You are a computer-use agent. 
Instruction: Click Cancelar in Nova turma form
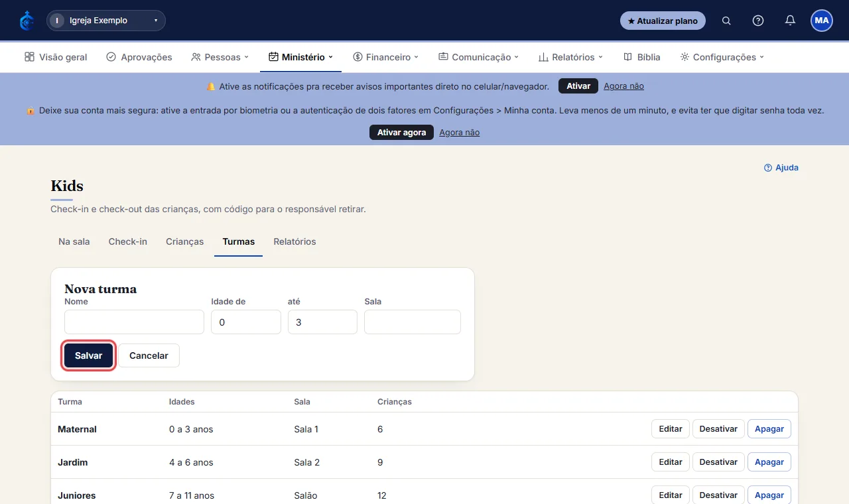click(x=149, y=355)
